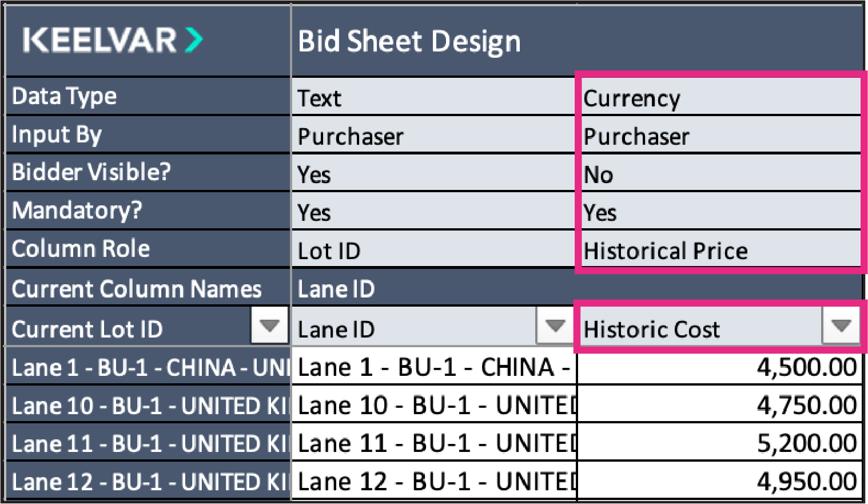Select the Text data type cell

(433, 97)
